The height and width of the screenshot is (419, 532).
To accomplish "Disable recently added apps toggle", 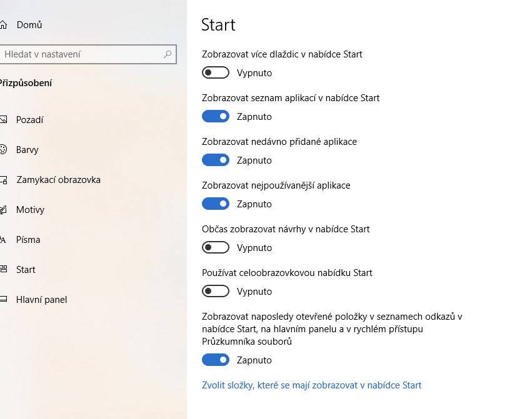I will coord(216,160).
